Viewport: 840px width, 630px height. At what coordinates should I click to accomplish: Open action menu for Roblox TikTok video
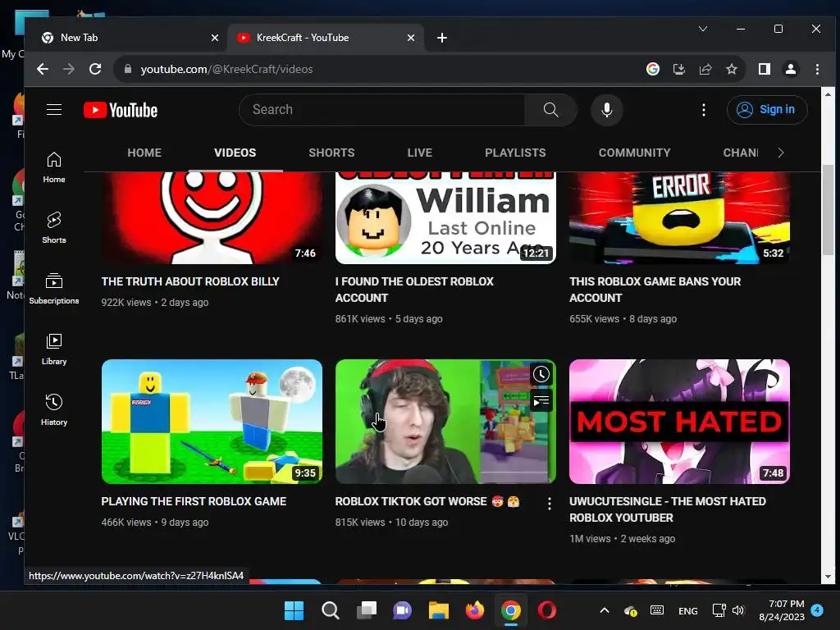[x=549, y=503]
